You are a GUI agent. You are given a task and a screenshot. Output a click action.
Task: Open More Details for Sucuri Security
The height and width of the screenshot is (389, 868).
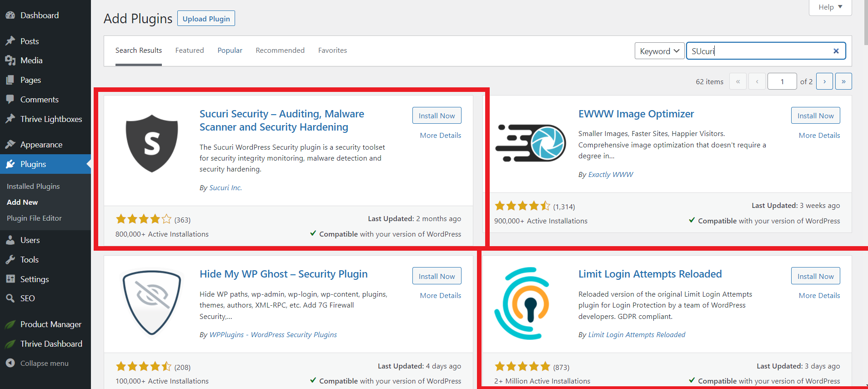[x=440, y=135]
